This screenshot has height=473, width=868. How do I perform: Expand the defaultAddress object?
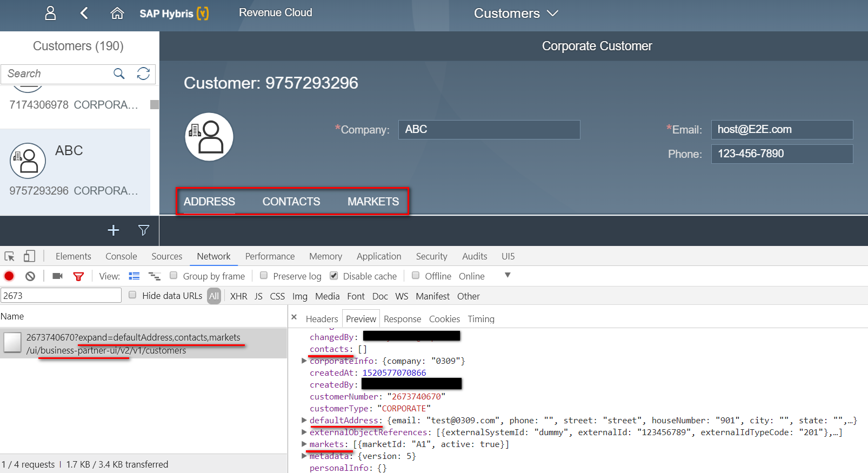[304, 420]
